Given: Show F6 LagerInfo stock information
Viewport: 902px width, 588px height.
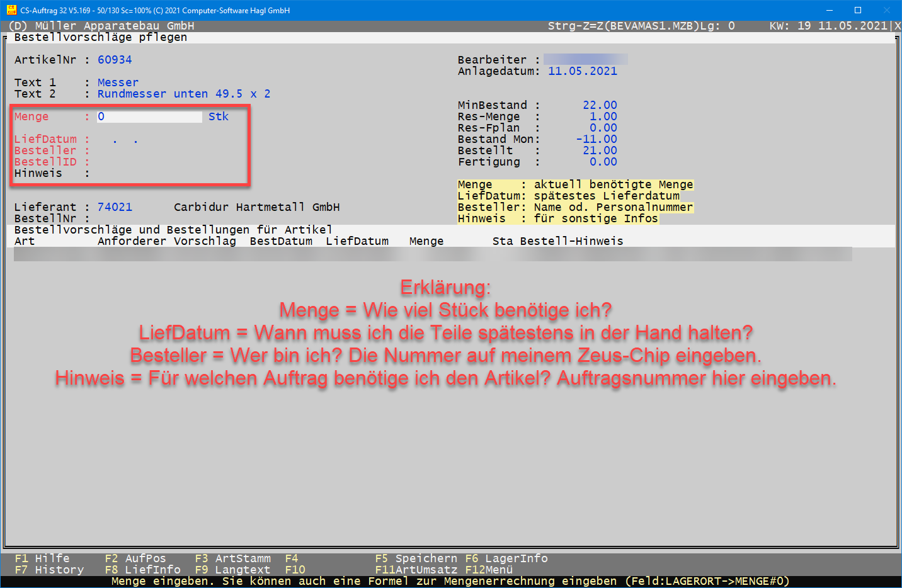Looking at the screenshot, I should 506,558.
